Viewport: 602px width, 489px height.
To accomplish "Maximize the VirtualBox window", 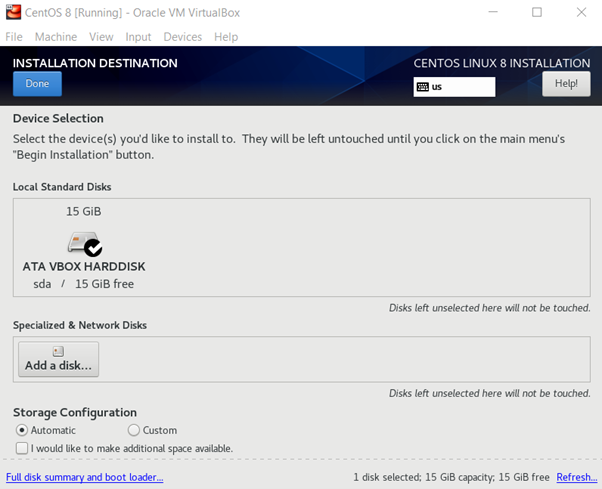I will 536,13.
